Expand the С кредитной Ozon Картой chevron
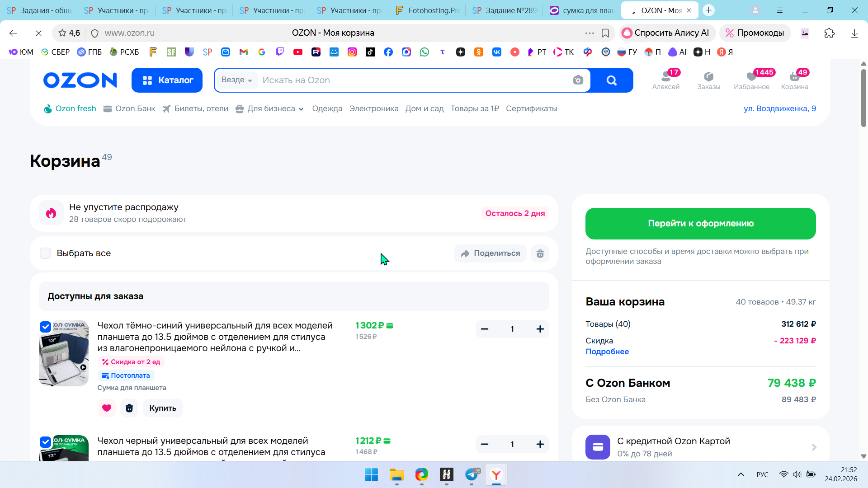Image resolution: width=868 pixels, height=488 pixels. [x=814, y=447]
